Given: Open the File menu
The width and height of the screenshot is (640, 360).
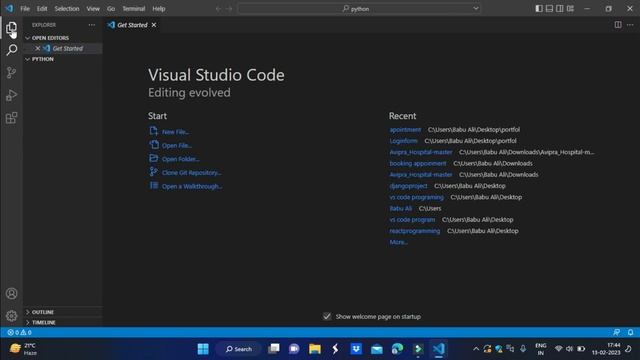Looking at the screenshot, I should click(25, 9).
